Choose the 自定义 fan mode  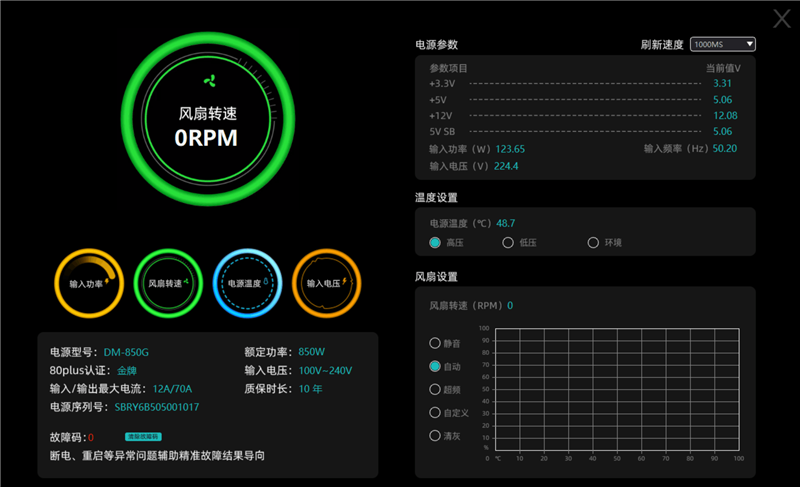[435, 413]
